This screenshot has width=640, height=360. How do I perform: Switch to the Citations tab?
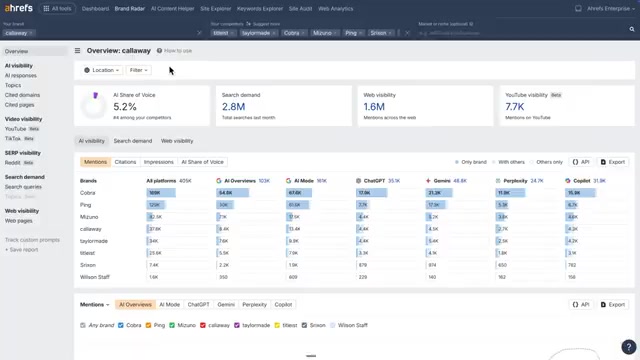(125, 162)
